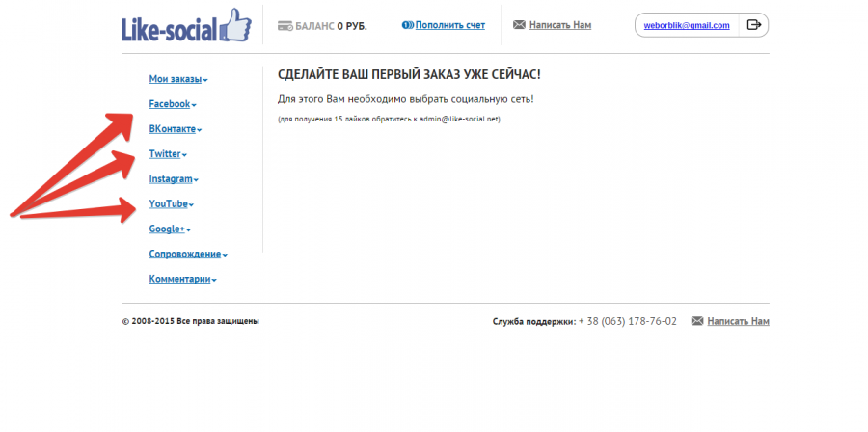Screen dimensions: 868x432
Task: Click the logout arrow icon
Action: point(754,25)
